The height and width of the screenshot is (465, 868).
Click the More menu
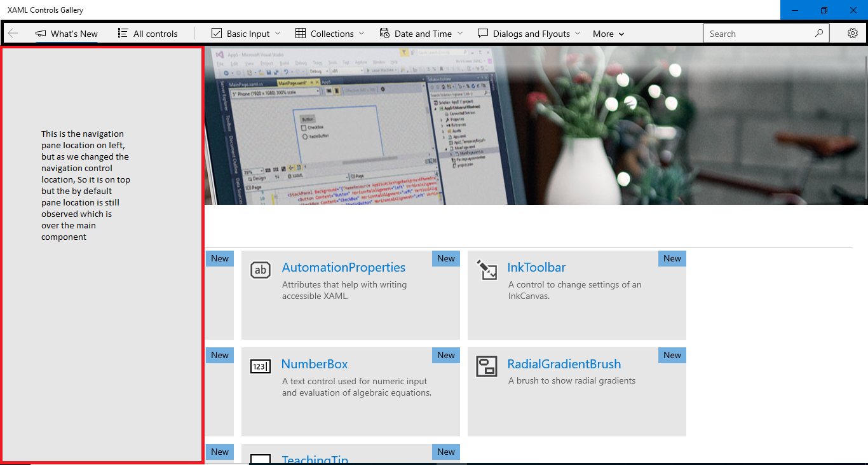pyautogui.click(x=607, y=33)
